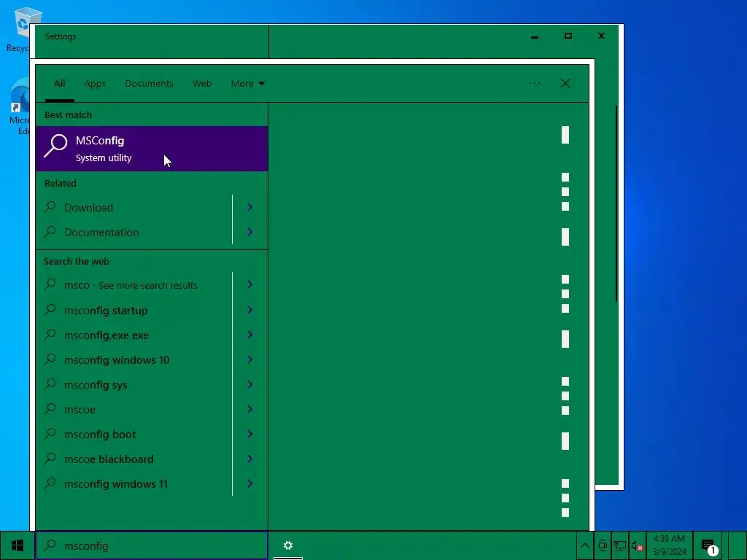
Task: Close the search panel with X
Action: (x=565, y=83)
